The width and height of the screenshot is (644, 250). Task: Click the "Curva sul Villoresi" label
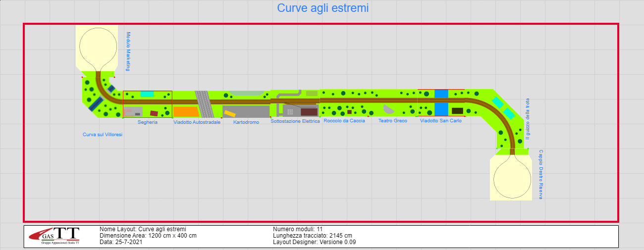tap(103, 135)
